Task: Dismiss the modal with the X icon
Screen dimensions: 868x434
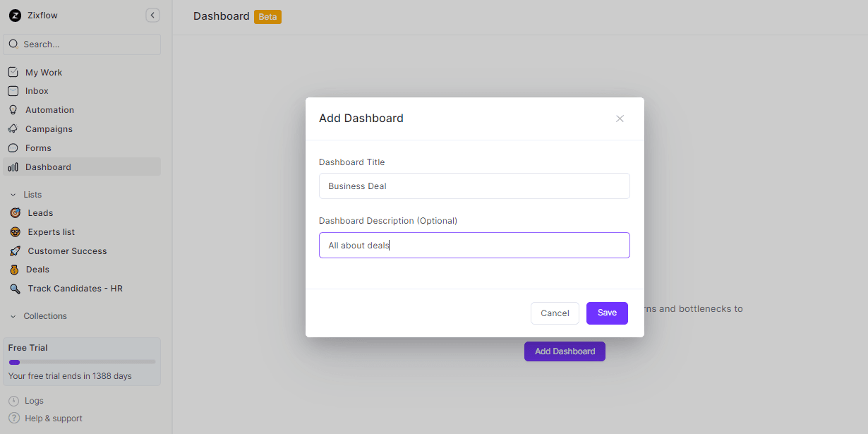Action: [x=620, y=119]
